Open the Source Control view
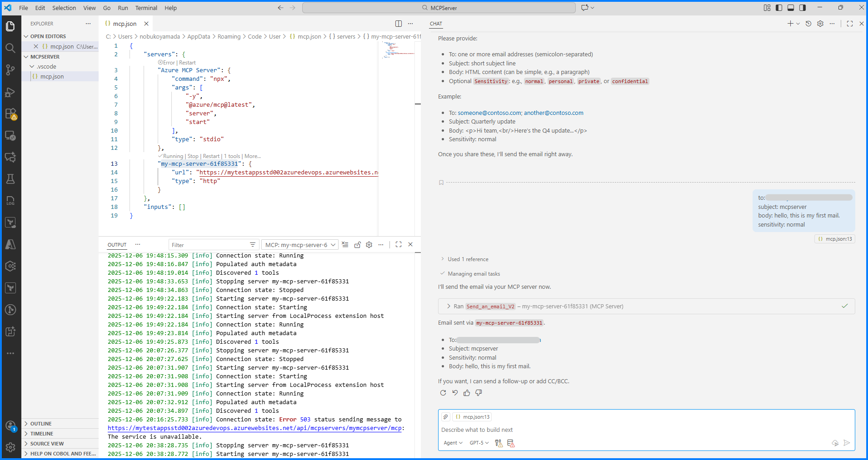This screenshot has height=460, width=868. tap(10, 70)
